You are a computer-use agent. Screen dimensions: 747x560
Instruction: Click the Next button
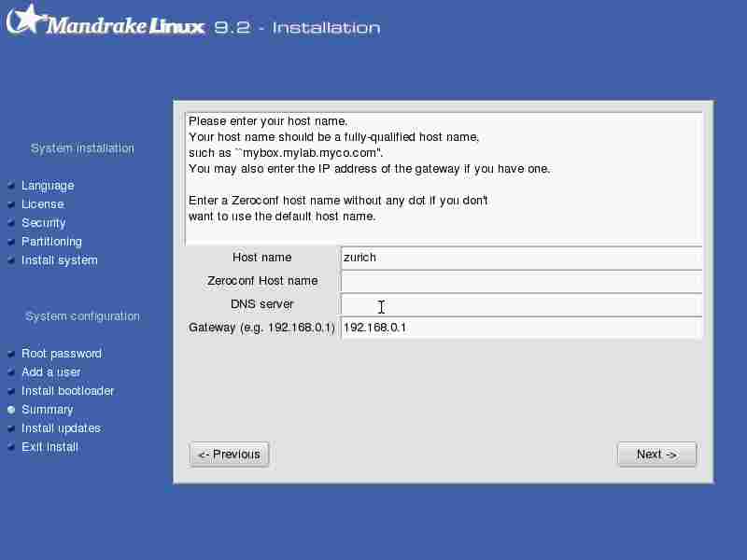pyautogui.click(x=656, y=455)
